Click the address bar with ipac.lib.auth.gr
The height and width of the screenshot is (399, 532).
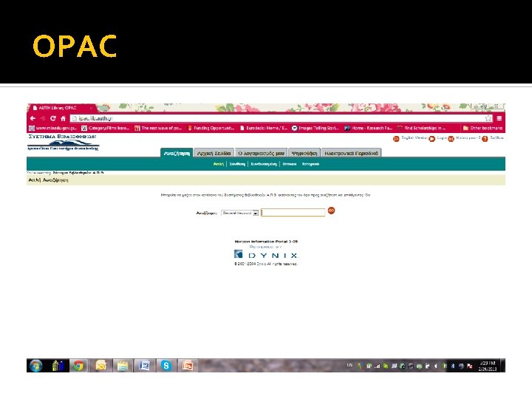click(x=282, y=118)
